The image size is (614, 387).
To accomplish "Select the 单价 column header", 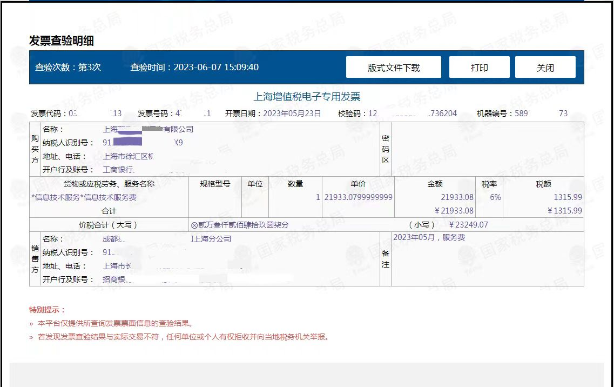I will [x=358, y=184].
